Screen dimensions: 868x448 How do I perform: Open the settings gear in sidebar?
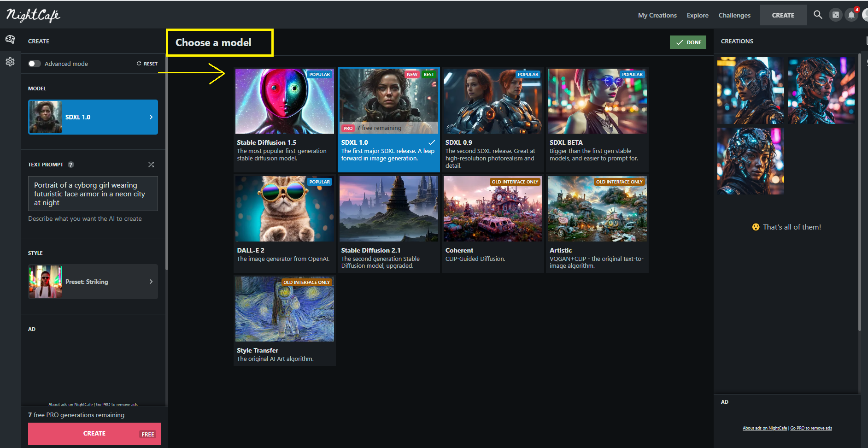coord(10,62)
